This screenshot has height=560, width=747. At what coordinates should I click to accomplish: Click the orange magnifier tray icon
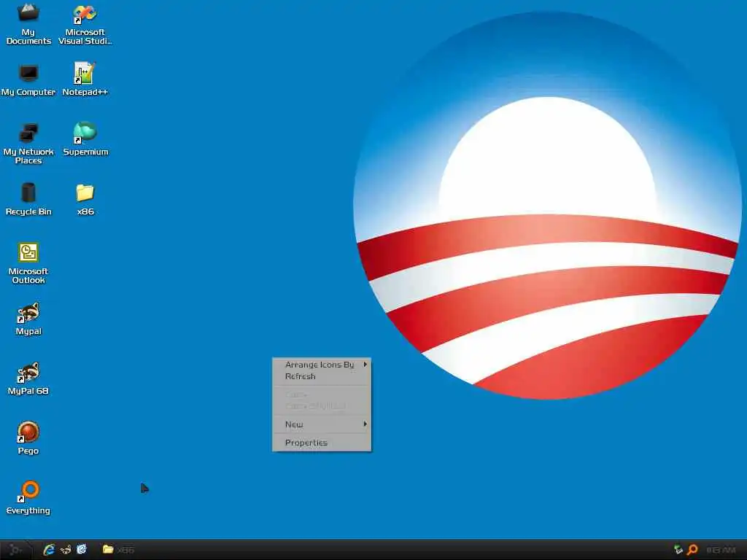tap(693, 550)
